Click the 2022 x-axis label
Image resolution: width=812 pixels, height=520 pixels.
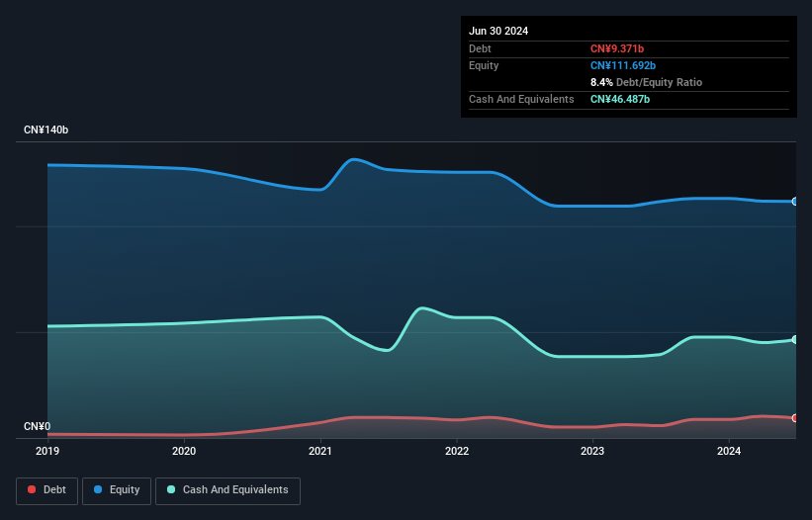[457, 451]
